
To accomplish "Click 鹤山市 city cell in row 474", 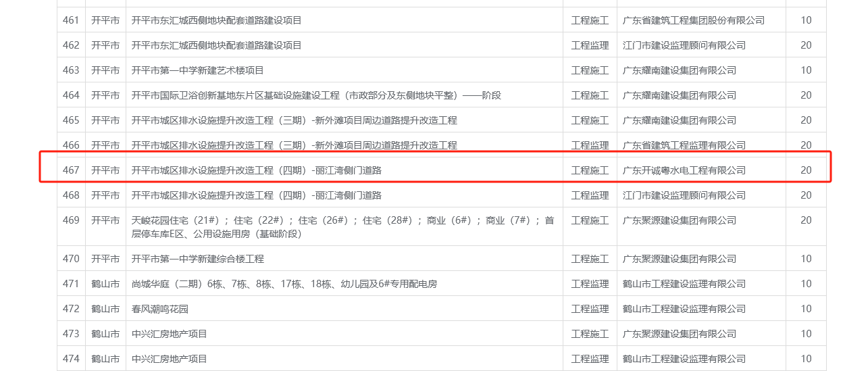I will (x=105, y=359).
